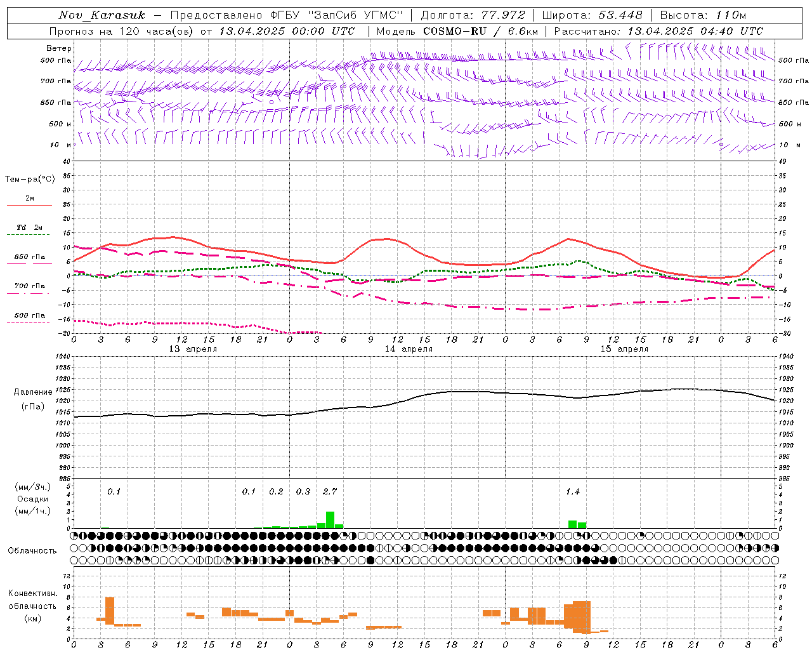Select the 14 апреля date label
This screenshot has height=650, width=812.
(x=409, y=349)
